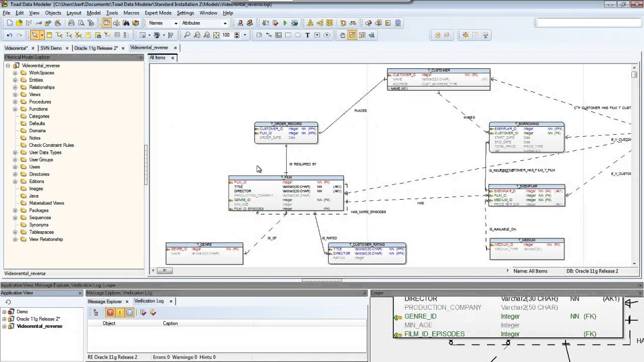644x362 pixels.
Task: Expand the Relationships tree node
Action: (15, 87)
